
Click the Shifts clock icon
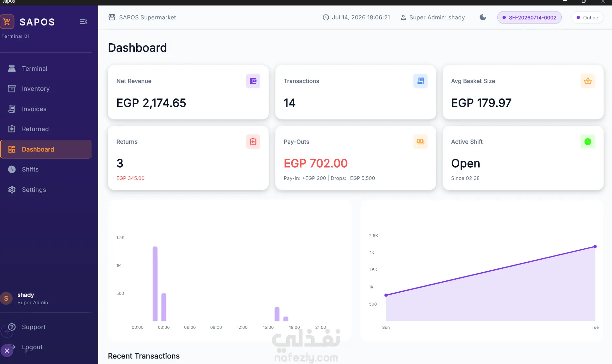click(12, 169)
